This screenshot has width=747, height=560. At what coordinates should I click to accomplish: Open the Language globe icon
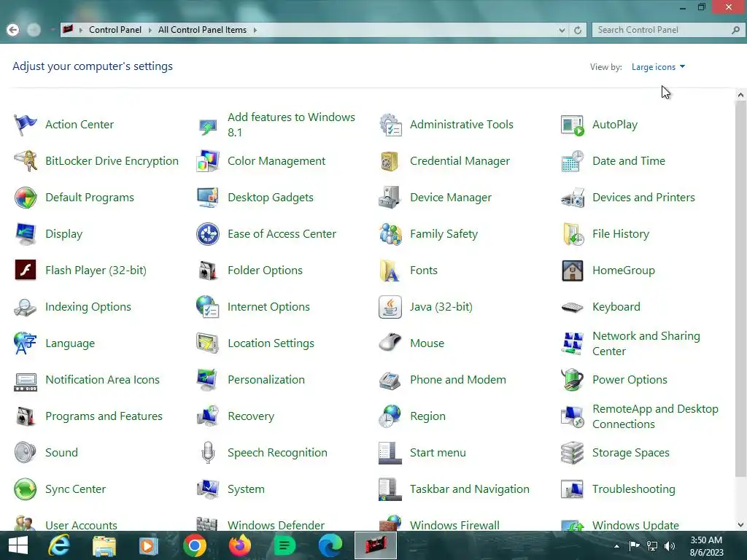[x=26, y=343]
